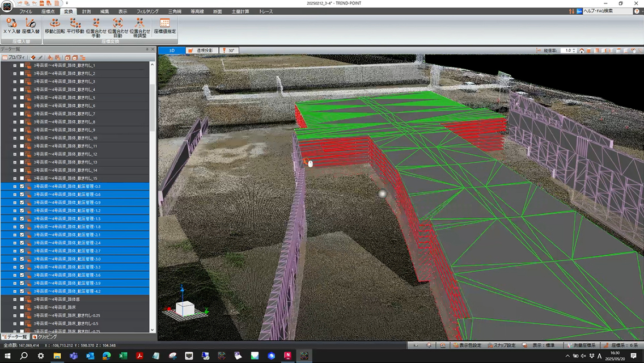Check the 路体_敷き均し_15 layer checkbox
The width and height of the screenshot is (644, 363).
pyautogui.click(x=22, y=179)
